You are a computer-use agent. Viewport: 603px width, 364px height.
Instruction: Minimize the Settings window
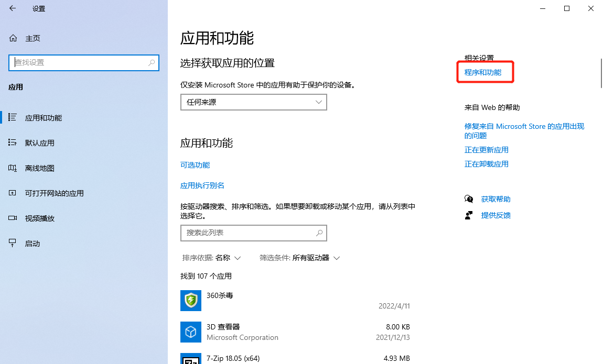click(543, 8)
